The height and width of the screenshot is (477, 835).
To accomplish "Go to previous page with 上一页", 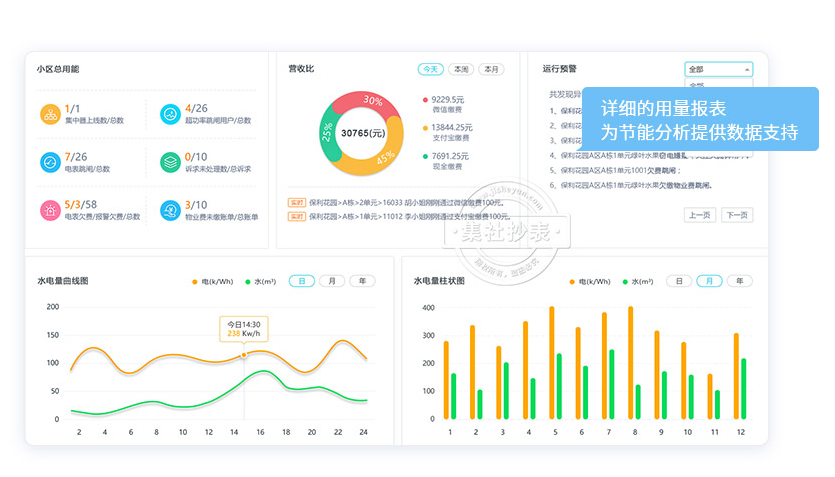I will pos(699,215).
